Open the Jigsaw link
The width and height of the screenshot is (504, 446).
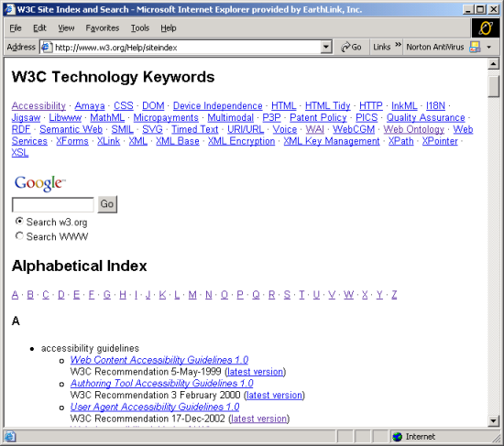click(x=26, y=117)
